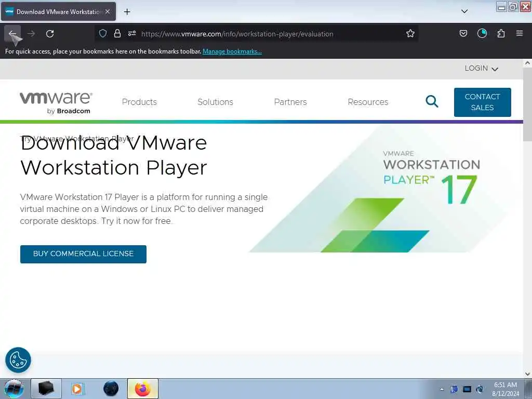Select the Download VMware Workstation tab

[58, 11]
